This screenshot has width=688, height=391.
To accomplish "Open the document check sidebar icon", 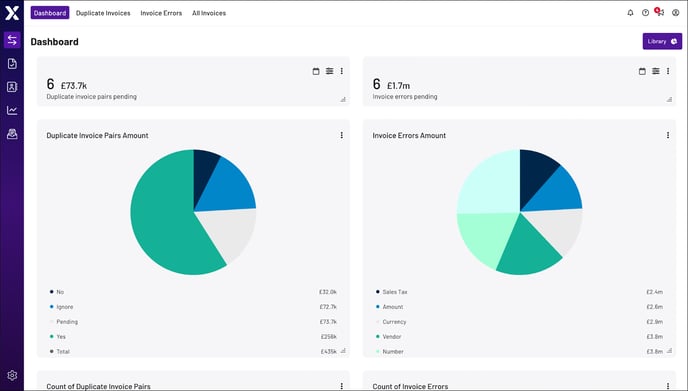I will (12, 64).
